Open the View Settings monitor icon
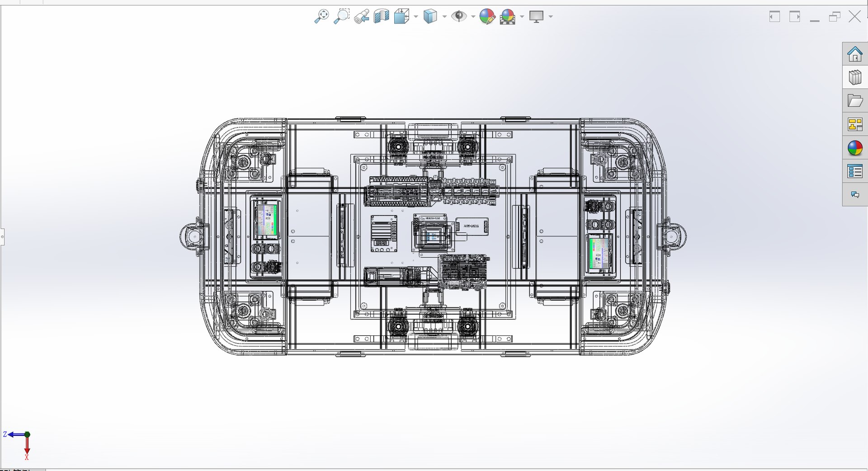This screenshot has height=471, width=868. pos(536,17)
